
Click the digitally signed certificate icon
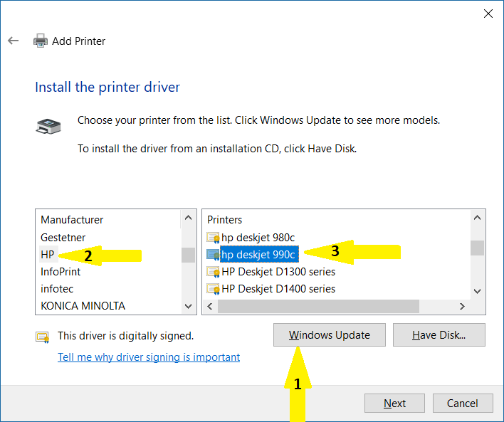click(42, 336)
